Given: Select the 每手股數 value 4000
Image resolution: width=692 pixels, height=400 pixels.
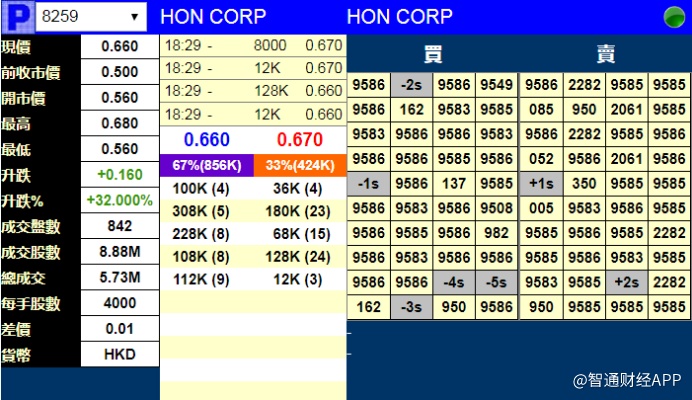Looking at the screenshot, I should coord(120,303).
